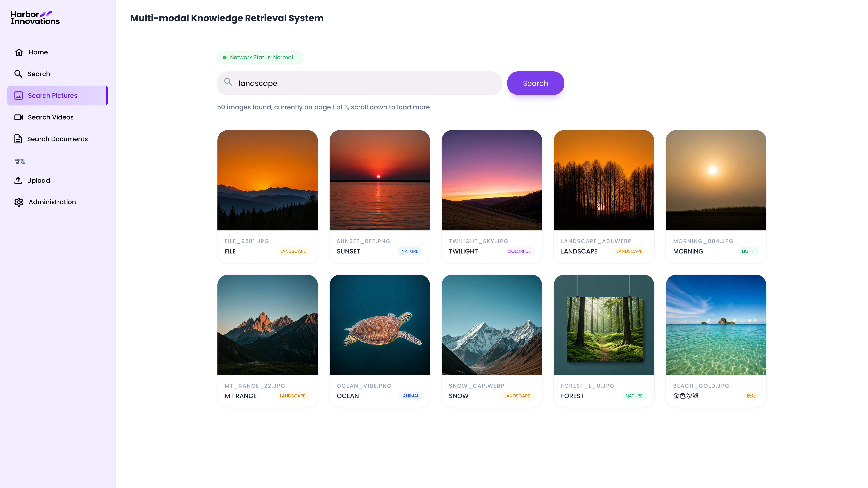Click the Administration gear icon
This screenshot has height=488, width=868.
pos(19,202)
